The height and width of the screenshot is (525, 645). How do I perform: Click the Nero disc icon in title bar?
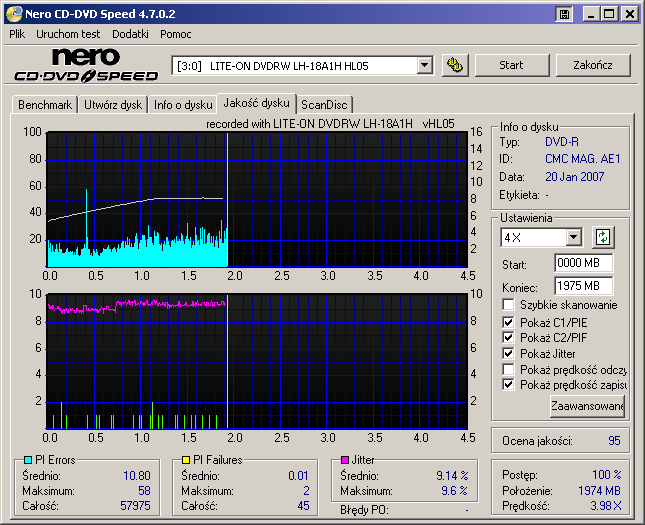(14, 14)
